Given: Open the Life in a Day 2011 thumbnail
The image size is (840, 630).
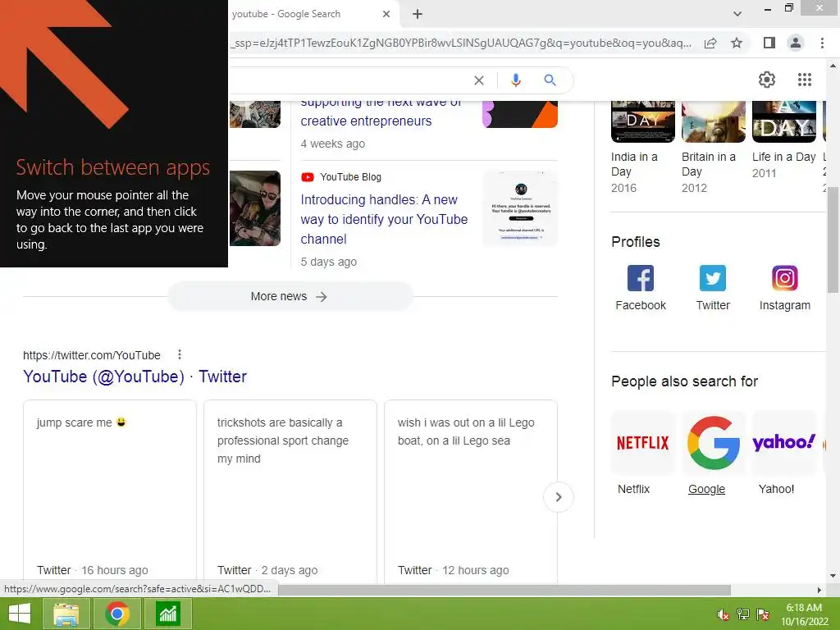Looking at the screenshot, I should pyautogui.click(x=783, y=121).
